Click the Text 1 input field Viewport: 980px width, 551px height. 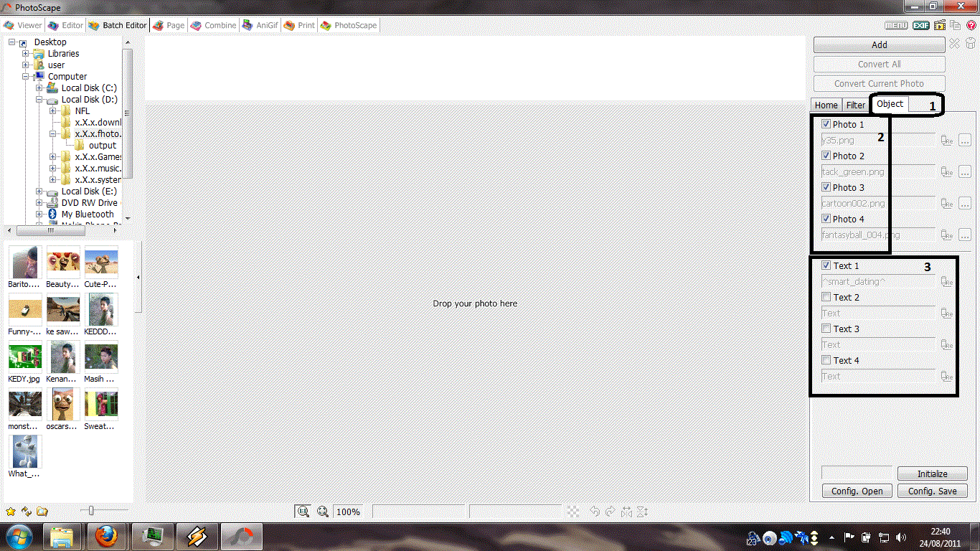[878, 282]
